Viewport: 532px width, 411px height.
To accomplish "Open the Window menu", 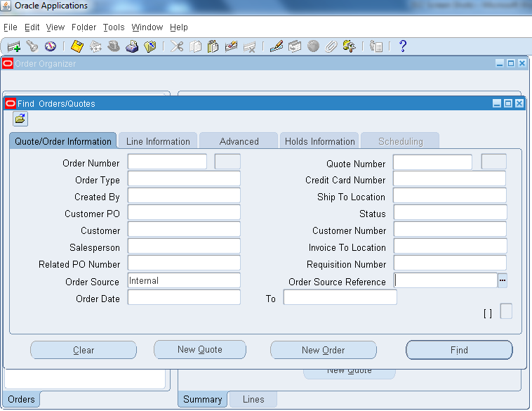I will (x=147, y=27).
